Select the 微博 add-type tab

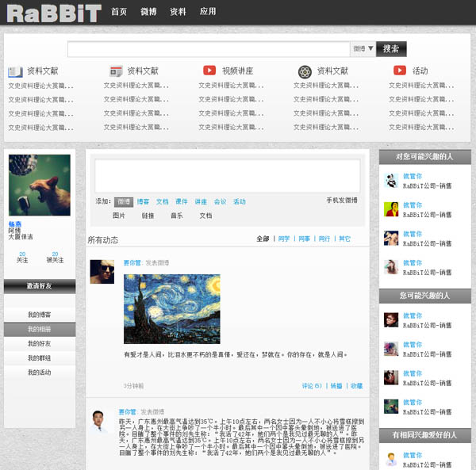[124, 202]
